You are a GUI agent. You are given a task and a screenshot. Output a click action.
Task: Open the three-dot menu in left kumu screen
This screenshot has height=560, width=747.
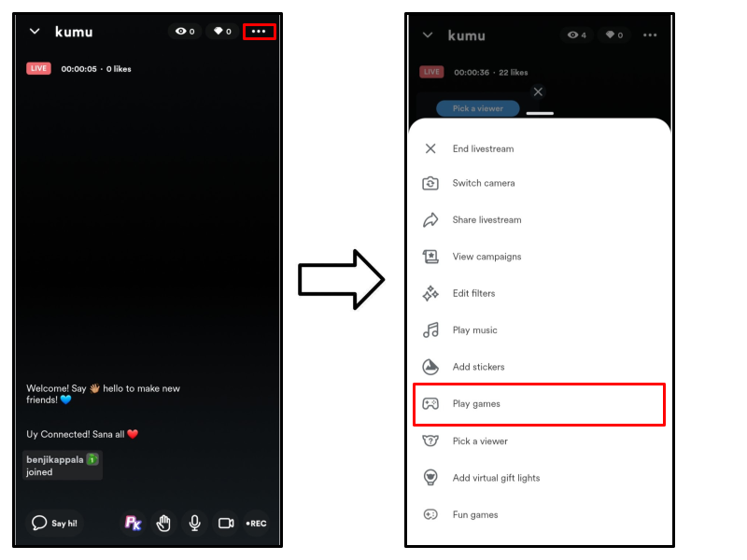pyautogui.click(x=259, y=32)
